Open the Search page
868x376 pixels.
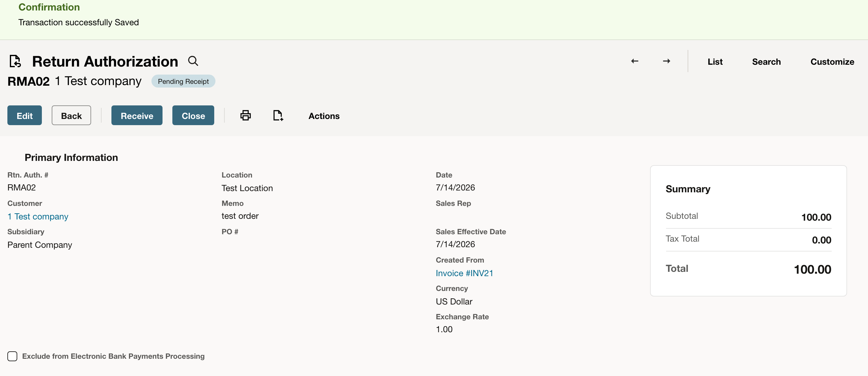pos(766,62)
